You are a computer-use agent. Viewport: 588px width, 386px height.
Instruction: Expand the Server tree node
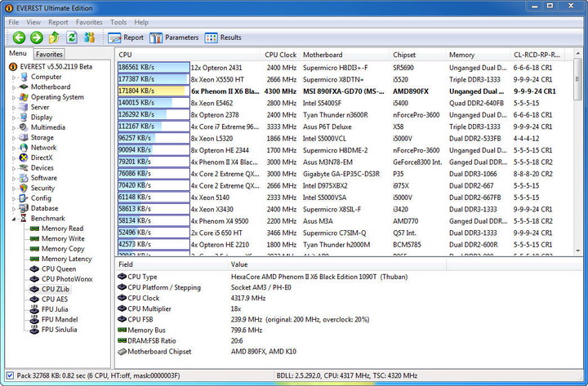pos(14,108)
